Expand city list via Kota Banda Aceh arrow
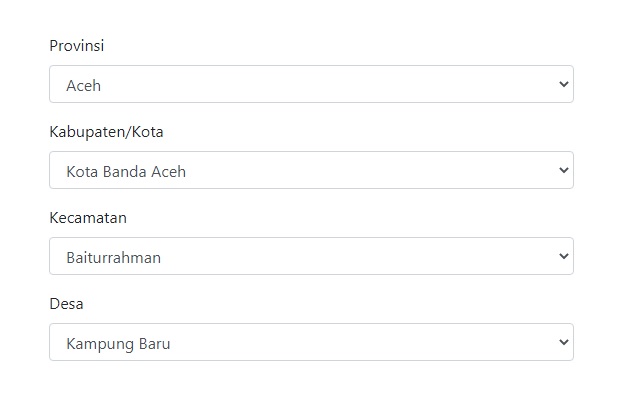Screen dimensions: 622x407 564,170
